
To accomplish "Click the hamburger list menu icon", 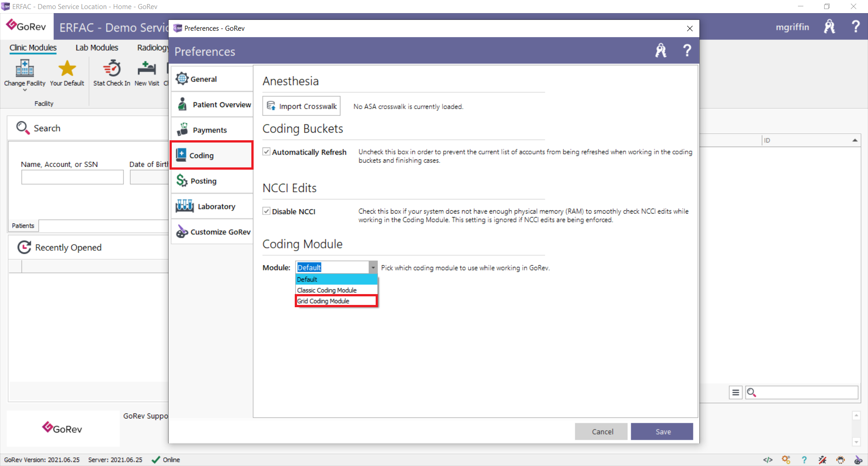I will click(x=736, y=392).
